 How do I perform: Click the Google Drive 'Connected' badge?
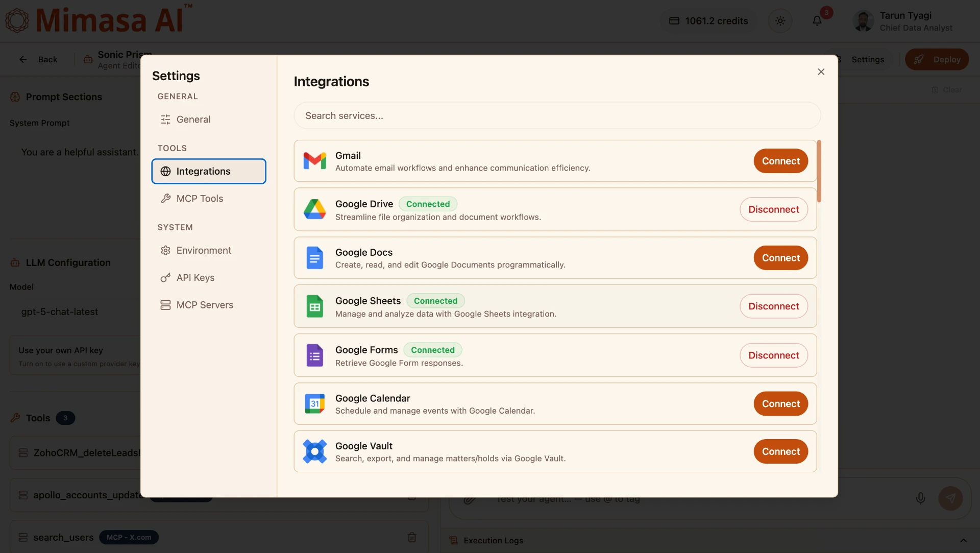[428, 204]
